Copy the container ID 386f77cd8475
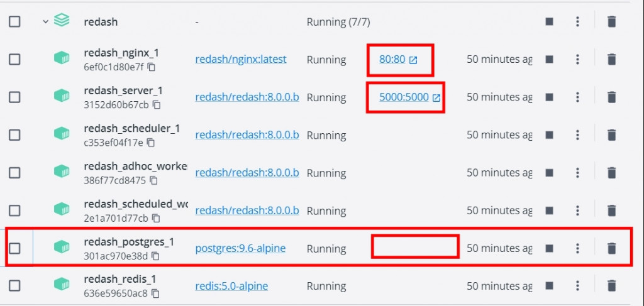644x306 pixels. click(x=153, y=180)
